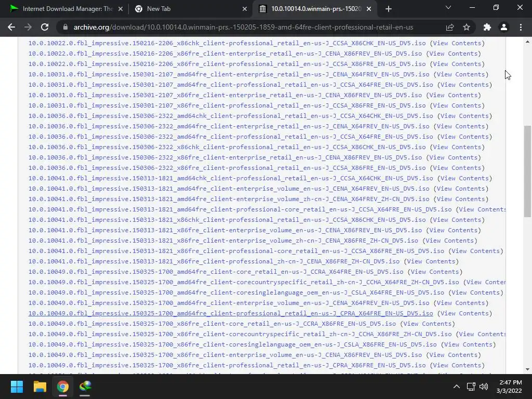
Task: Open Windows Start menu
Action: (17, 387)
